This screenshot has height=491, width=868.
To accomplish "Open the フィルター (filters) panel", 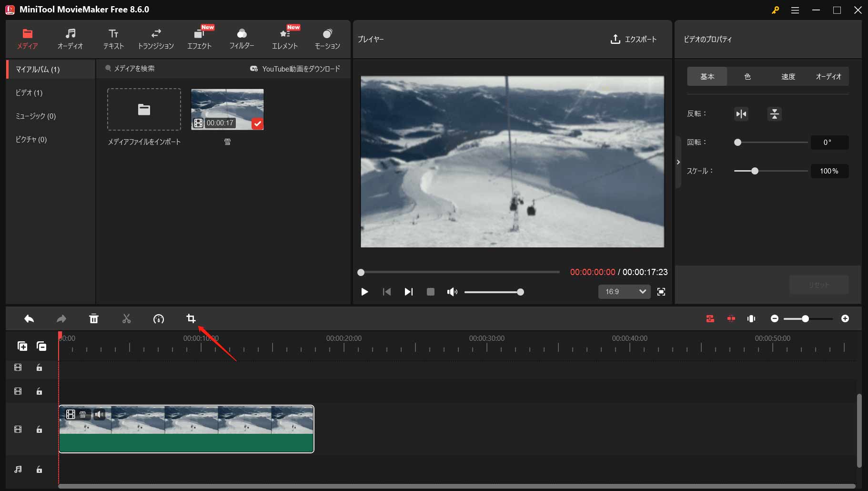I will coord(242,38).
